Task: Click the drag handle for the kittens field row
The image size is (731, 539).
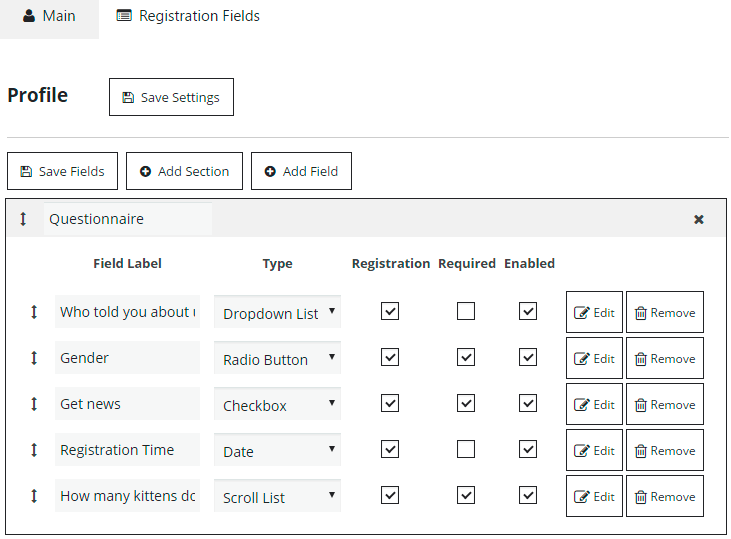Action: tap(34, 496)
